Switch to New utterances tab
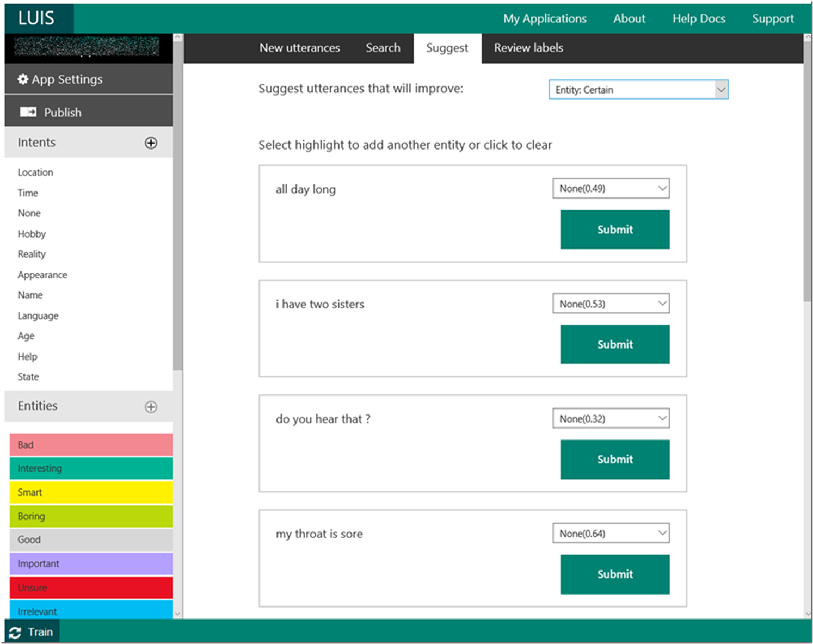The height and width of the screenshot is (644, 813). tap(299, 48)
